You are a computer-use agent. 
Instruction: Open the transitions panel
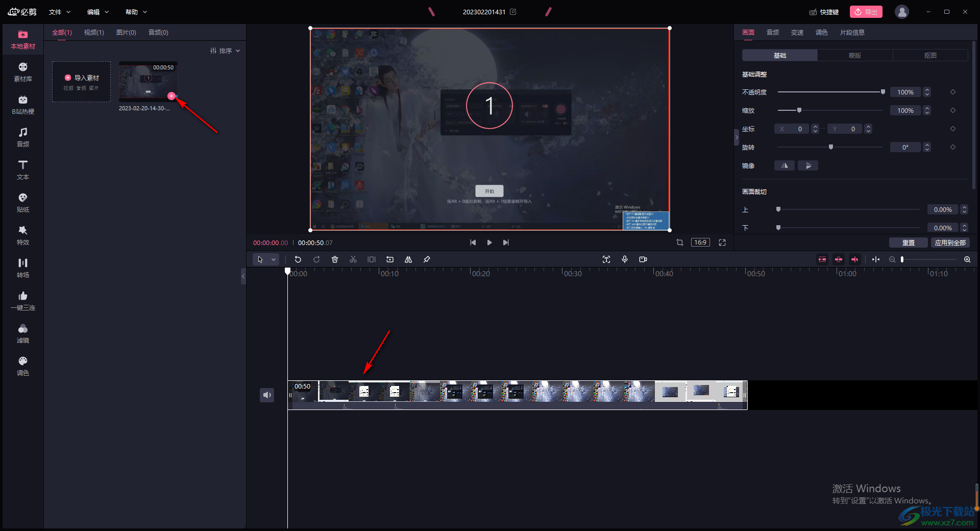click(23, 269)
